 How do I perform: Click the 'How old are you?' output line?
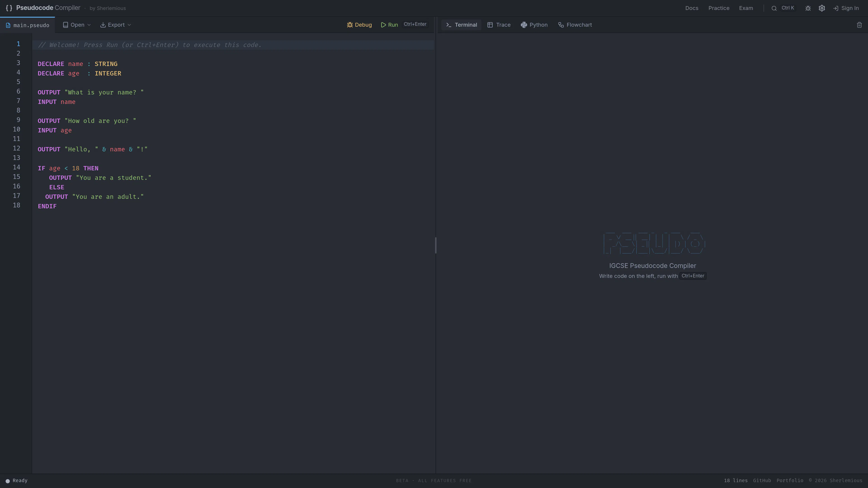(87, 121)
